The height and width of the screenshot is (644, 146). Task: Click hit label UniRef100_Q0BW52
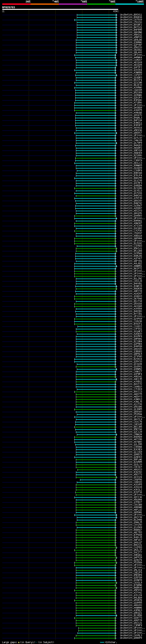tap(131, 369)
